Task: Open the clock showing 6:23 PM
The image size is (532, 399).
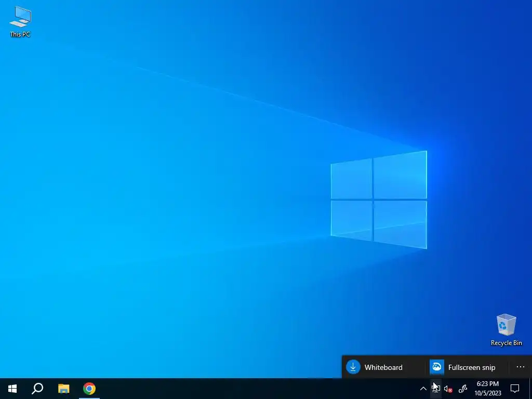Action: click(x=487, y=389)
